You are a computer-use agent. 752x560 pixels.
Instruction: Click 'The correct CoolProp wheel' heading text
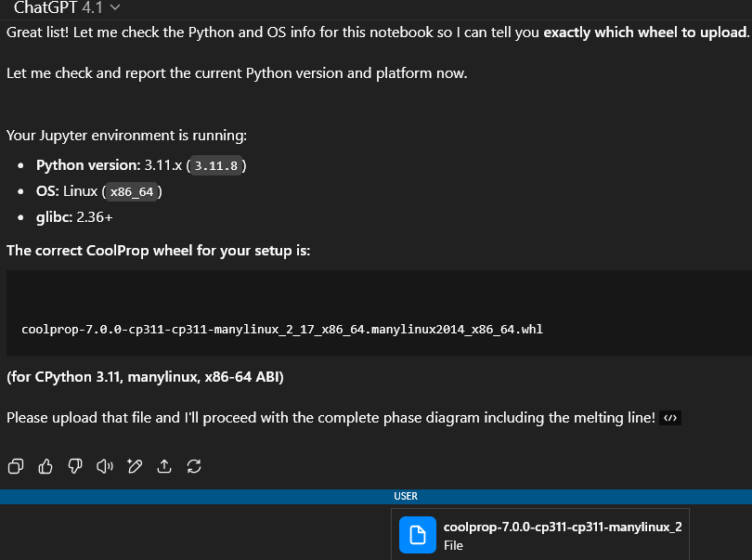(159, 251)
